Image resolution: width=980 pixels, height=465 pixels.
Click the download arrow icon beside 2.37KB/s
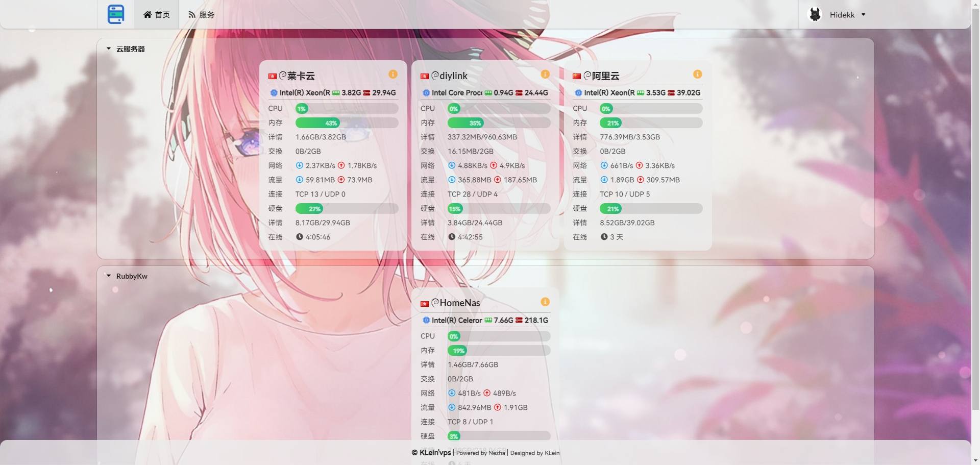point(300,165)
